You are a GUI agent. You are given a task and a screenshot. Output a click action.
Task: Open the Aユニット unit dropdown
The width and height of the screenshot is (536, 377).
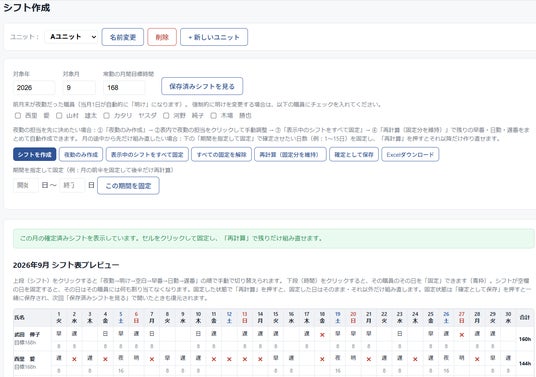71,37
